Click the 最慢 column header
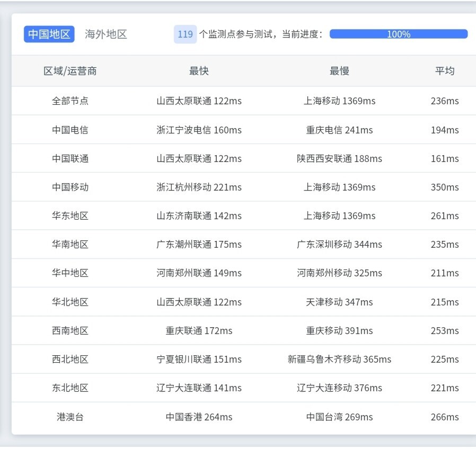Viewport: 476px width, 449px height. coord(339,71)
